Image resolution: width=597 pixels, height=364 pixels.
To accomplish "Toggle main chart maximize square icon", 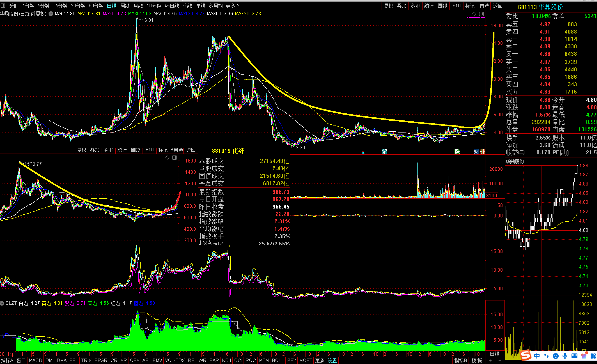I will click(x=481, y=14).
